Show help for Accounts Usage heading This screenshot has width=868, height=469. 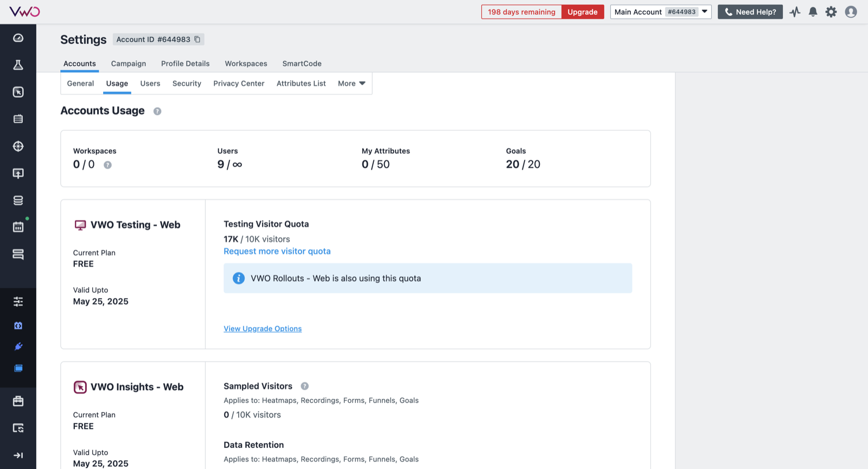pyautogui.click(x=157, y=111)
